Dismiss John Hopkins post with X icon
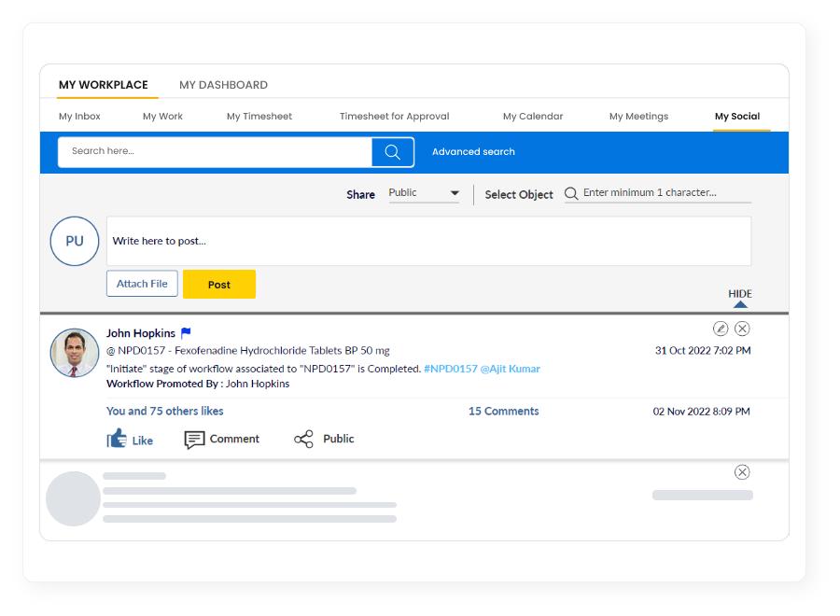840x616 pixels. (742, 329)
